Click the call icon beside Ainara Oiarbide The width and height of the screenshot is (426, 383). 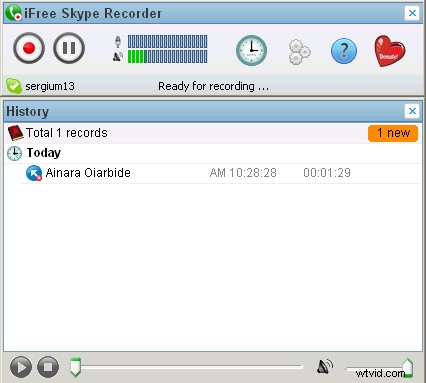[34, 173]
